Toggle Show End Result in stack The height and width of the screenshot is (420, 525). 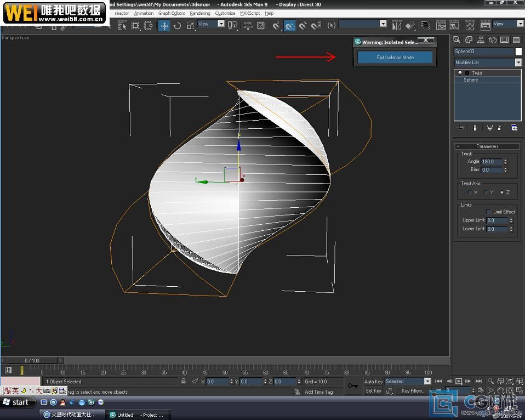coord(475,128)
